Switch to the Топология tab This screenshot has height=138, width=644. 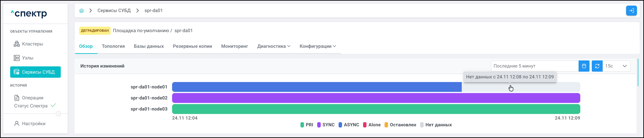pos(113,46)
